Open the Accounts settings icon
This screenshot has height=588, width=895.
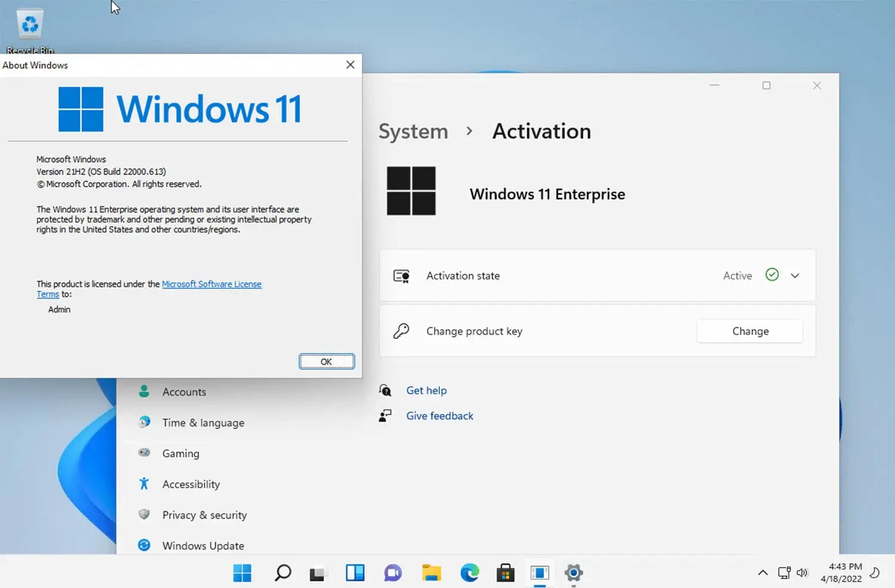pyautogui.click(x=144, y=392)
